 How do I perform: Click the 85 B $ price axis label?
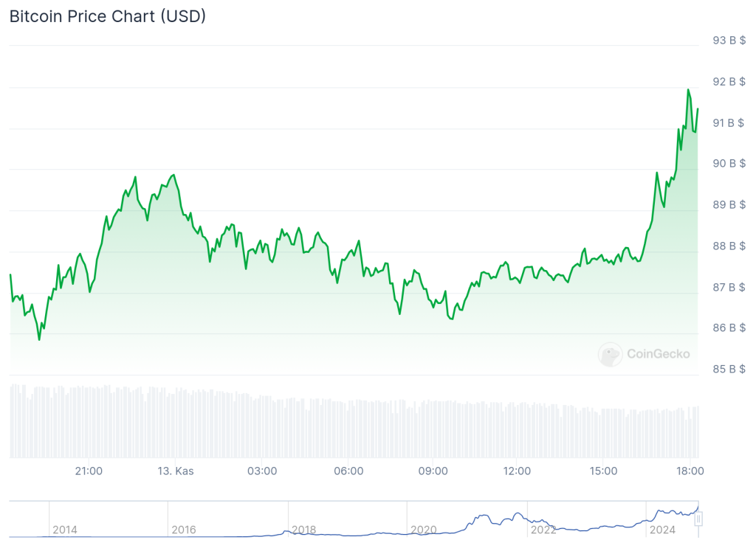pyautogui.click(x=729, y=369)
